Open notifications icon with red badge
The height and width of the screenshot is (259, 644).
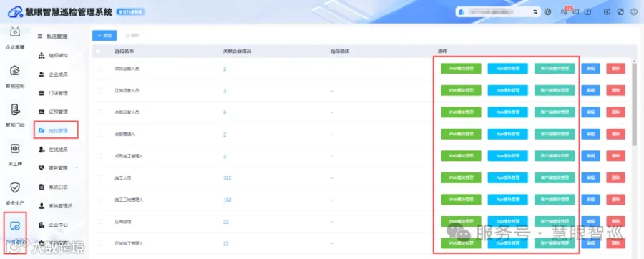(x=565, y=11)
